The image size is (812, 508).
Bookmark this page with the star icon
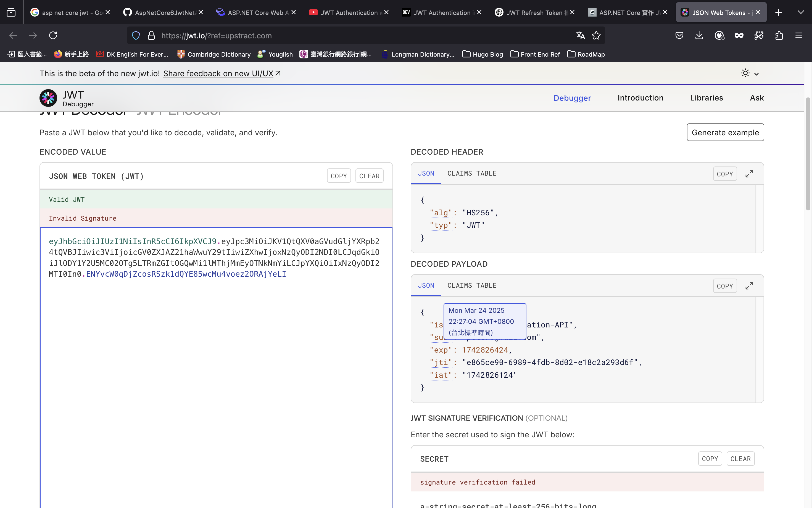[x=596, y=35]
